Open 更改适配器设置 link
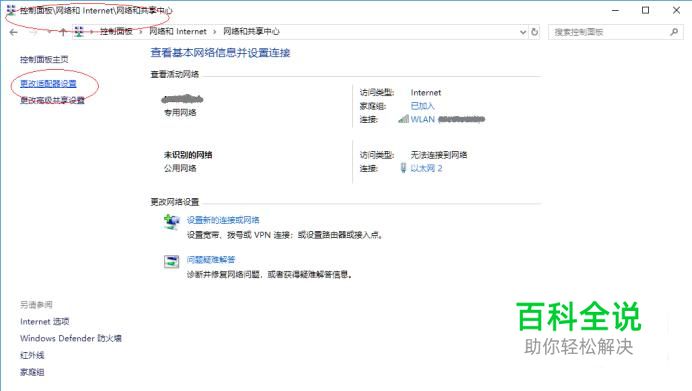 (48, 83)
